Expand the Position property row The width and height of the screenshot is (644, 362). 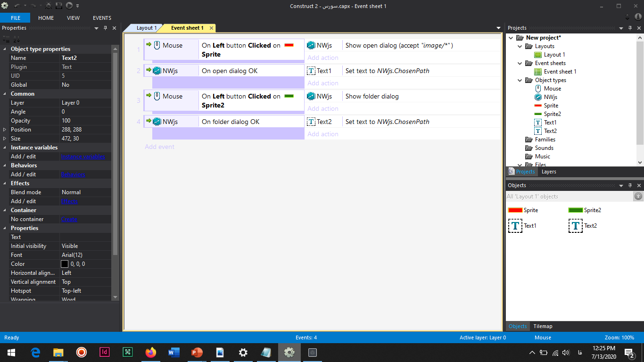(5, 130)
